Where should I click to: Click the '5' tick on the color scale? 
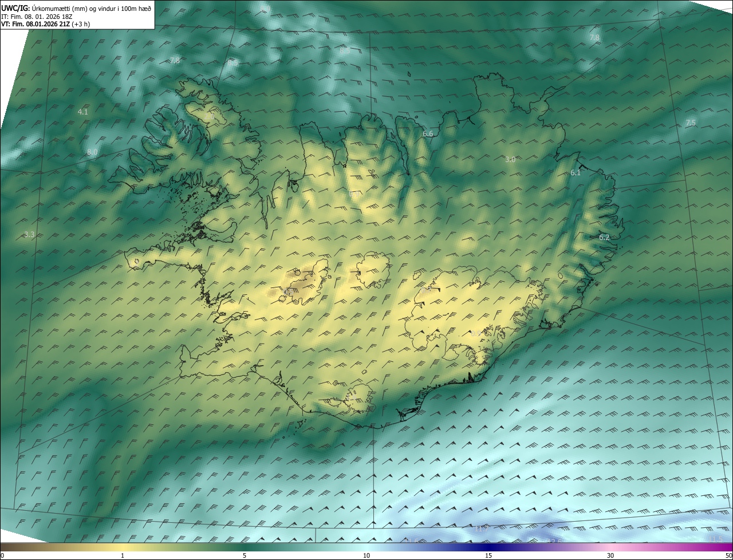tap(245, 555)
